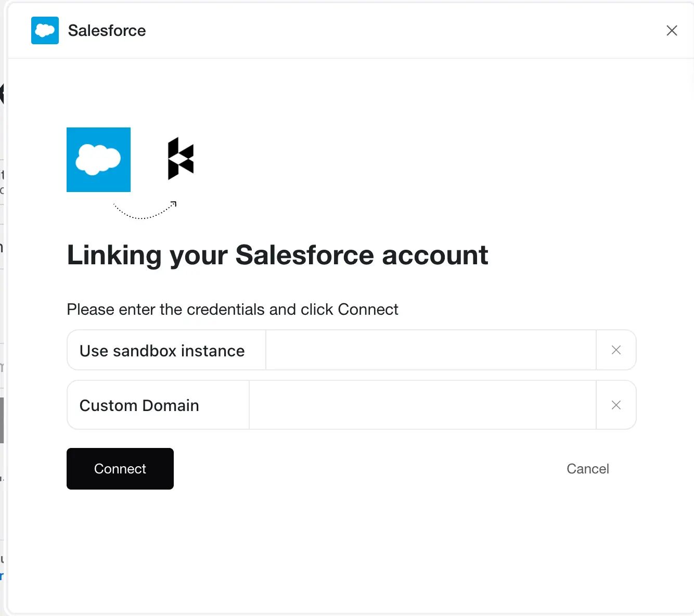
Task: Click the dimmed background page strip on left
Action: pyautogui.click(x=2, y=308)
